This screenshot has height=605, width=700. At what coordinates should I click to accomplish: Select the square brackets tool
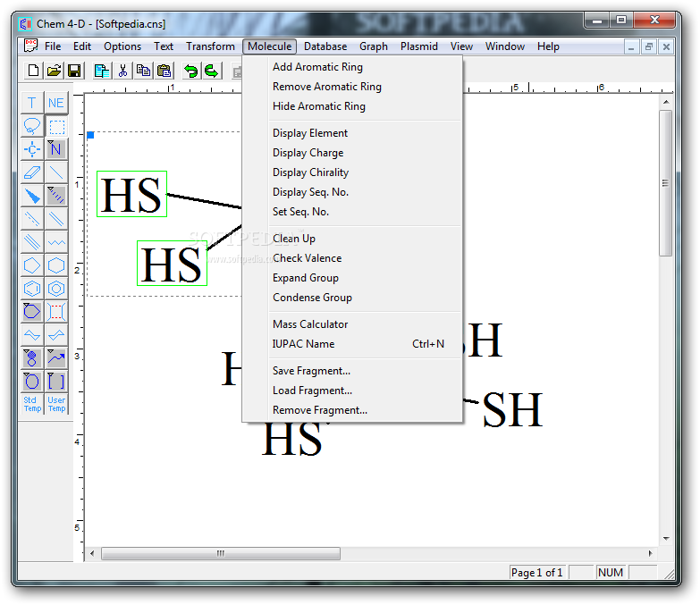coord(56,382)
